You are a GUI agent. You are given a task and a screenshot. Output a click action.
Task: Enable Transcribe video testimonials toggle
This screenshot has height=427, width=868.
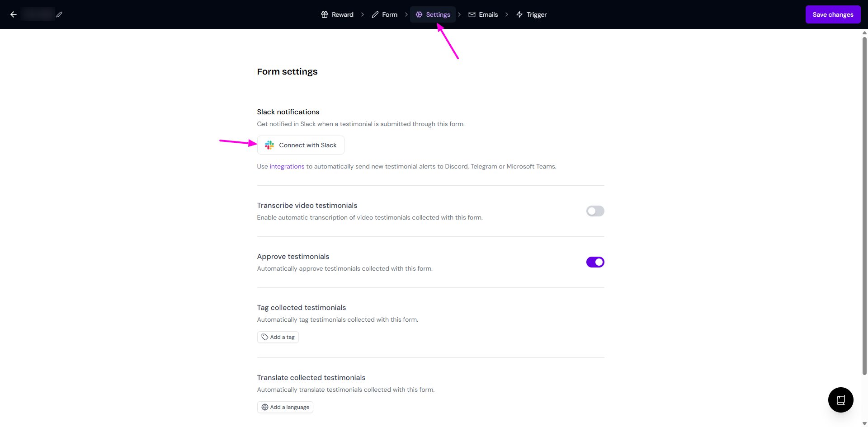coord(595,211)
